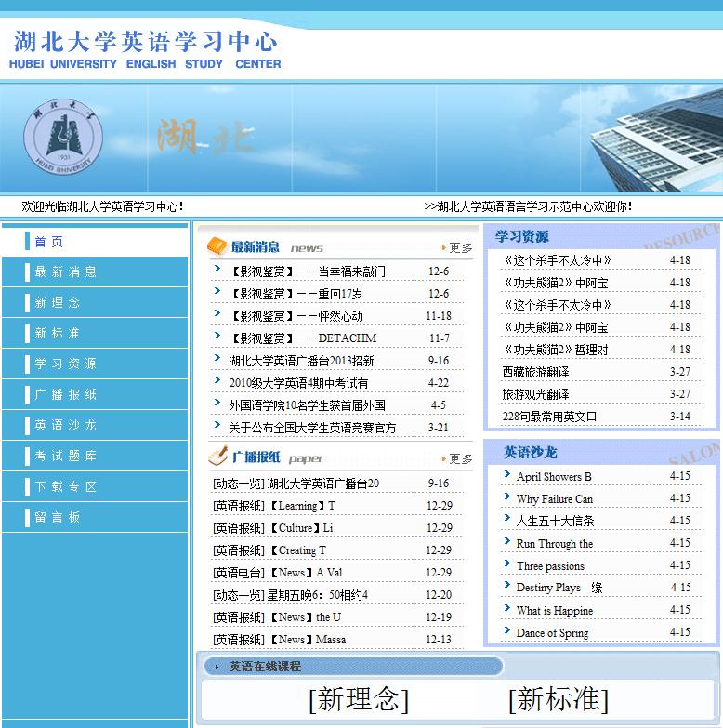Open news item 重回17岁
723x728 pixels.
296,294
